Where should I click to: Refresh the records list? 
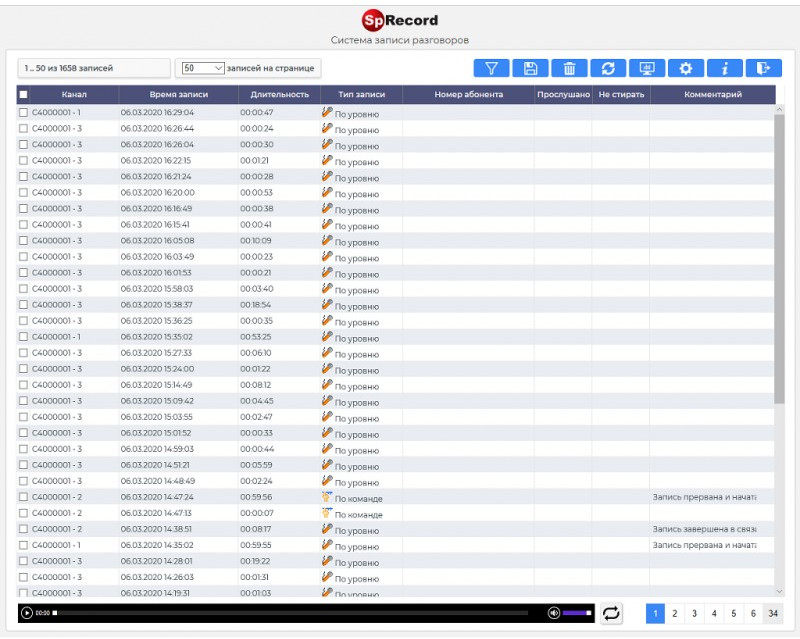[608, 68]
